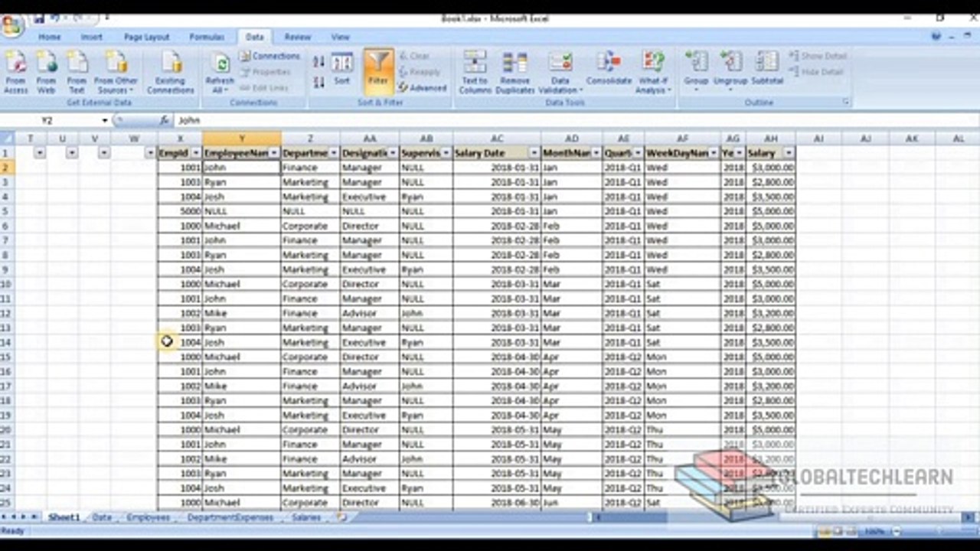Click the Insert Function fx button
Screen dimensions: 980x551
164,121
